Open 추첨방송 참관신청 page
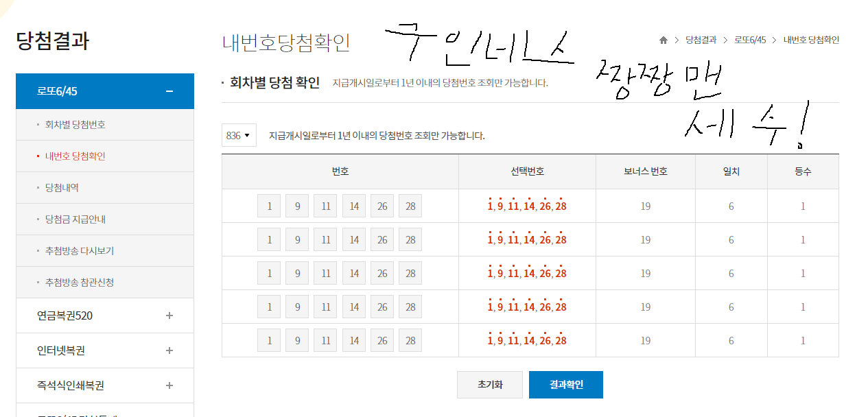Screen dimensions: 868x417 click(79, 283)
